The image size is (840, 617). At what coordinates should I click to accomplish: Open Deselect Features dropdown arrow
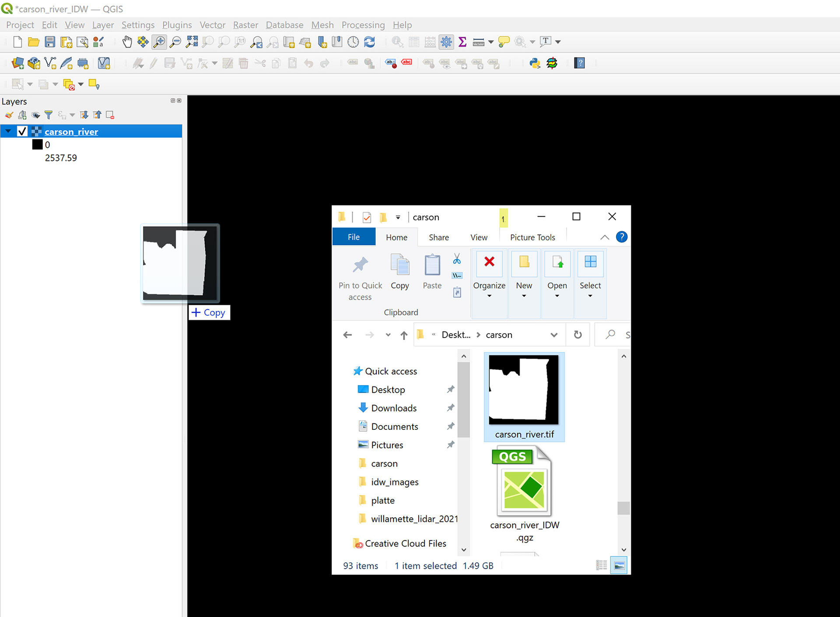click(x=81, y=84)
